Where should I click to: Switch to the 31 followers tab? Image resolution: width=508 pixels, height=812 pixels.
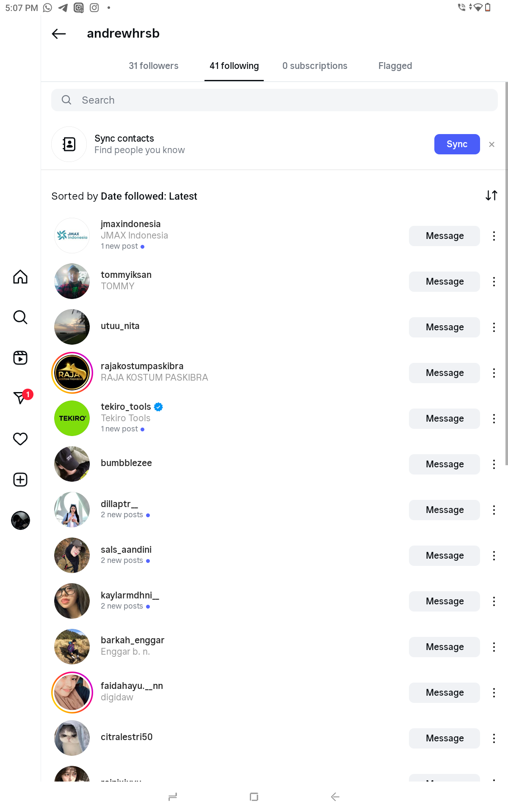tap(154, 66)
